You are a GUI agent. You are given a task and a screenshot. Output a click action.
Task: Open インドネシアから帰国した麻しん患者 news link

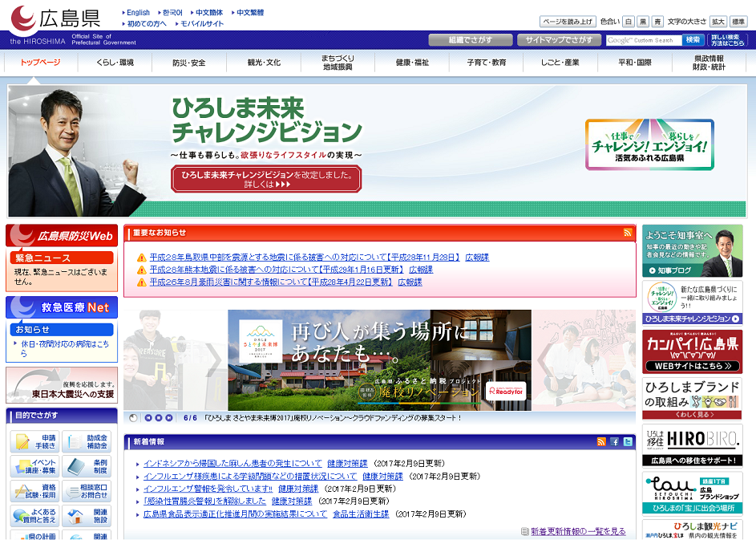[232, 463]
